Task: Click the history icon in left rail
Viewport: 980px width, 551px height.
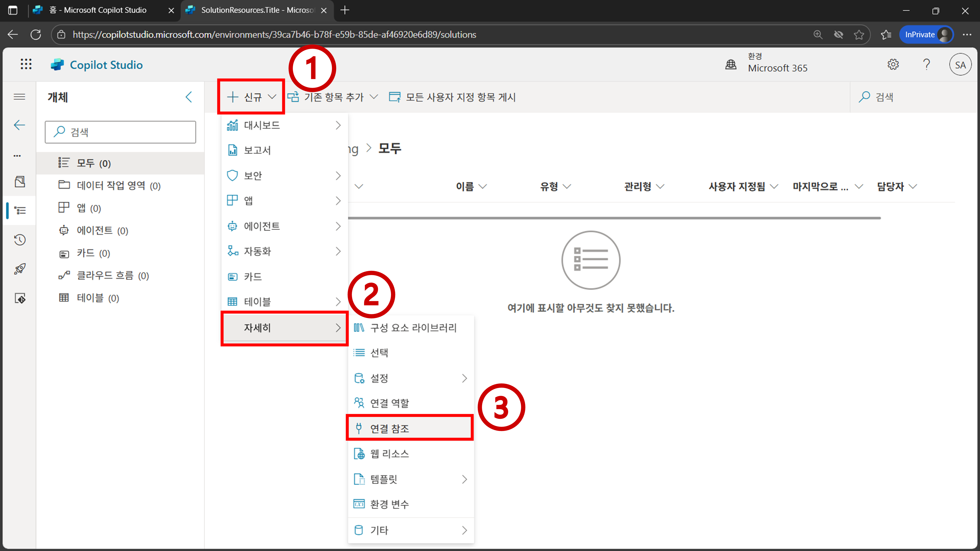Action: pyautogui.click(x=20, y=240)
